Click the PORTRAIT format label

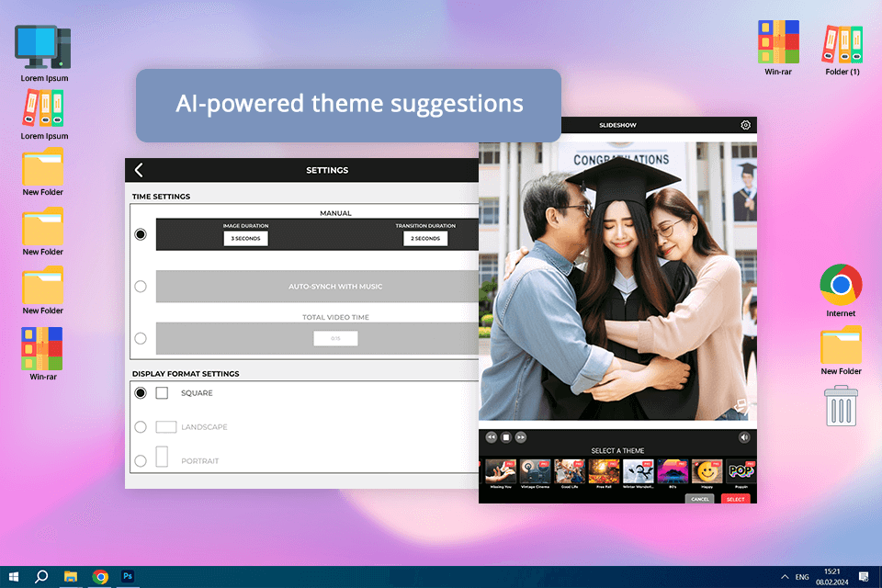click(x=199, y=461)
